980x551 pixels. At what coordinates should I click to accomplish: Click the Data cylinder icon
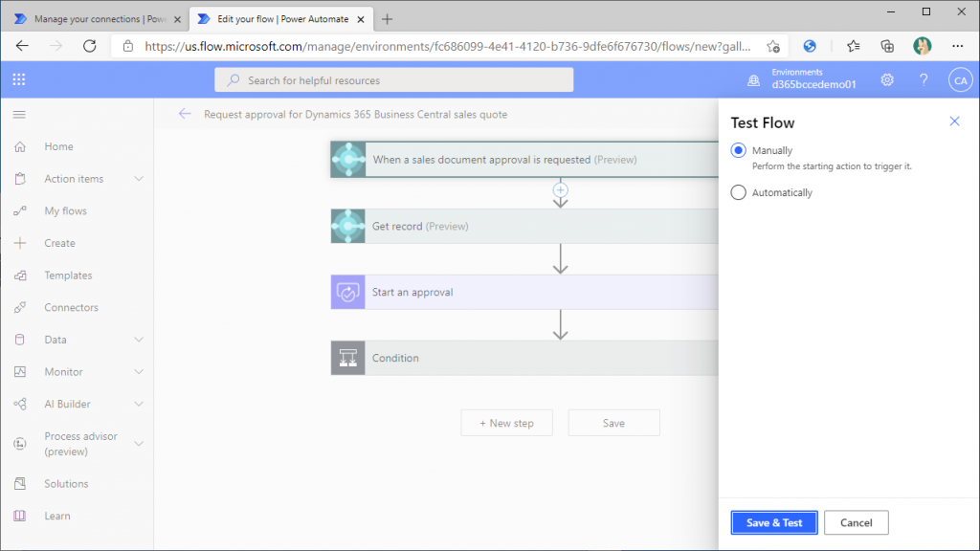click(x=20, y=340)
